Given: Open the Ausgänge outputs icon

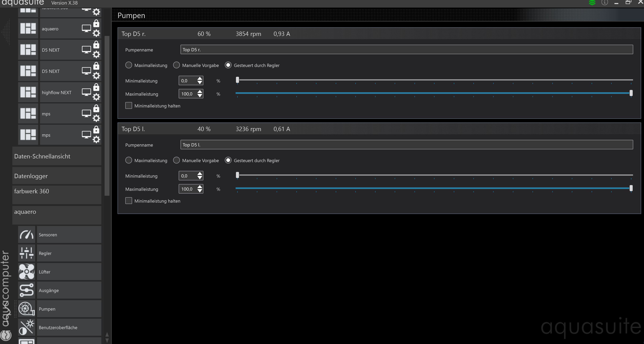Looking at the screenshot, I should (27, 290).
